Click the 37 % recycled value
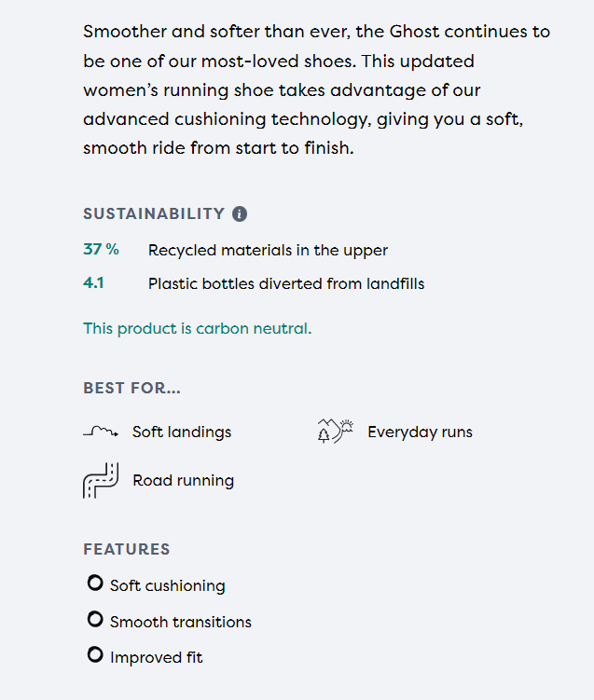Image resolution: width=594 pixels, height=700 pixels. (101, 249)
